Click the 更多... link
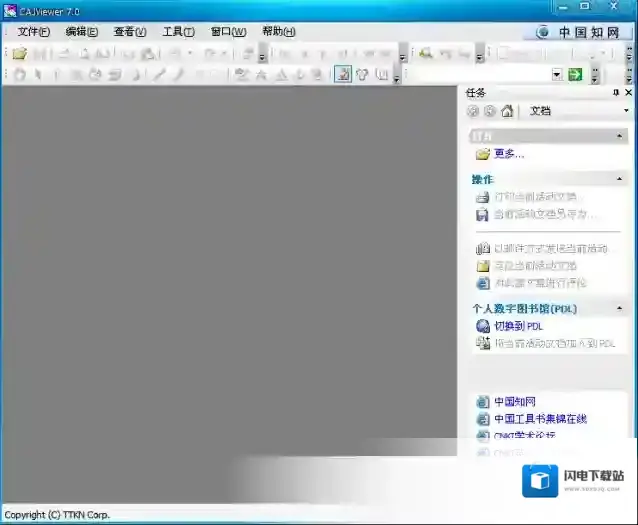Image resolution: width=638 pixels, height=525 pixels. pyautogui.click(x=509, y=153)
